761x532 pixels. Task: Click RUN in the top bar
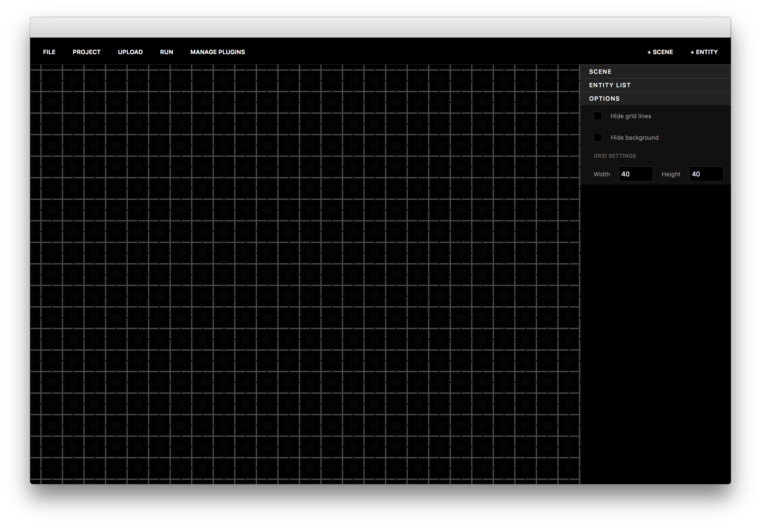coord(166,52)
